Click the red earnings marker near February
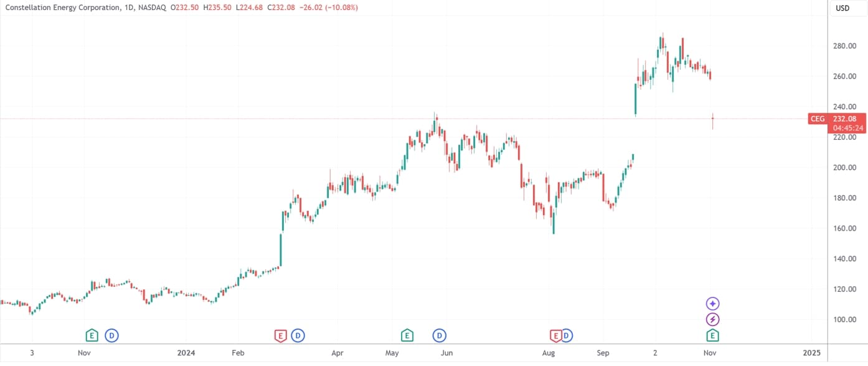This screenshot has height=366, width=868. (280, 335)
